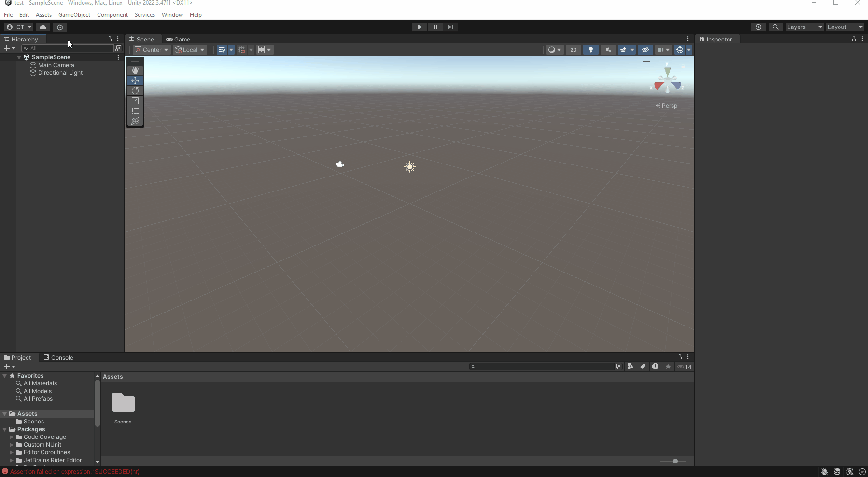Open the Window menu

tap(172, 15)
